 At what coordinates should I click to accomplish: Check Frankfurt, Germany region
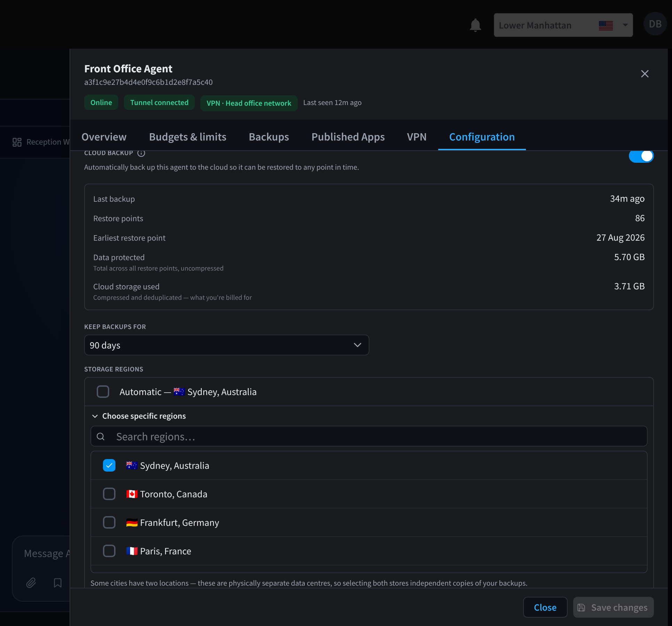pos(109,522)
